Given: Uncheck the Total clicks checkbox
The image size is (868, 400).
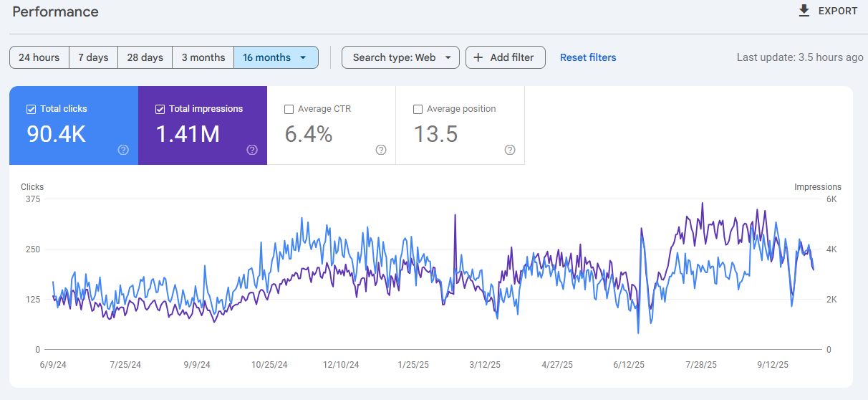Looking at the screenshot, I should pyautogui.click(x=31, y=109).
